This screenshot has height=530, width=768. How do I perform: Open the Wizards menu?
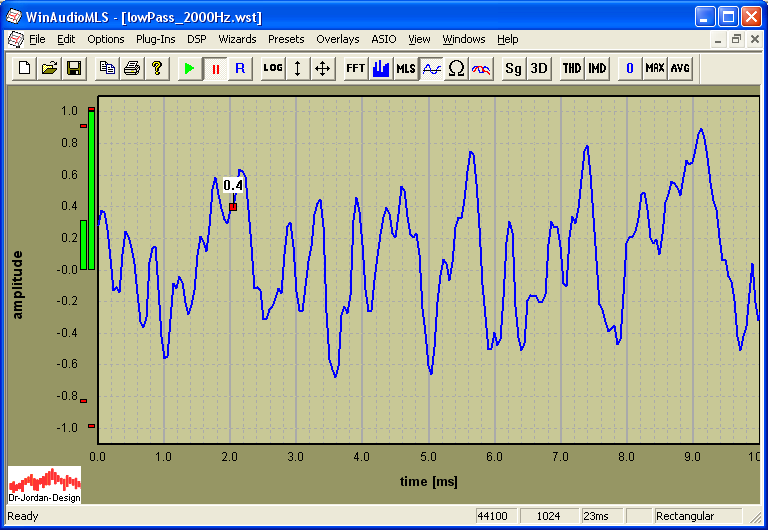[x=237, y=39]
